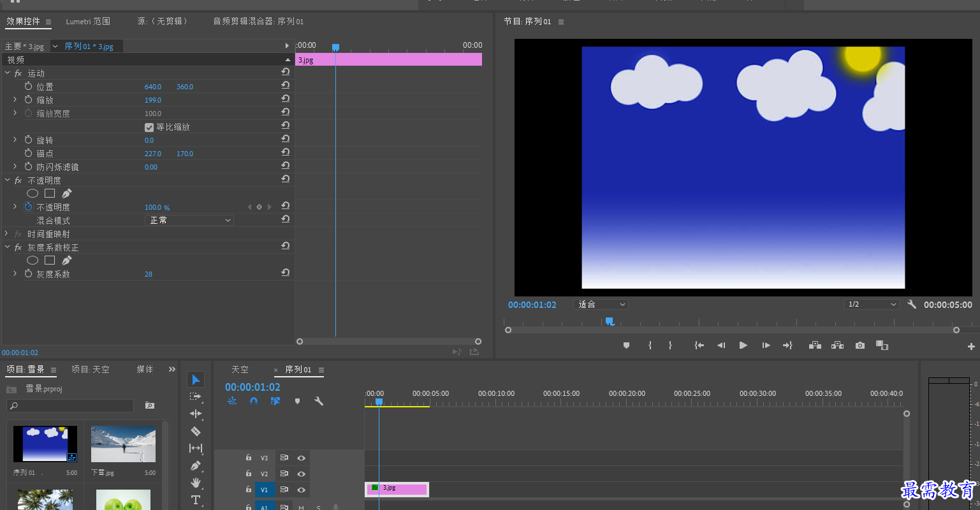Open the 适合 zoom level dropdown
This screenshot has height=510, width=980.
point(601,304)
